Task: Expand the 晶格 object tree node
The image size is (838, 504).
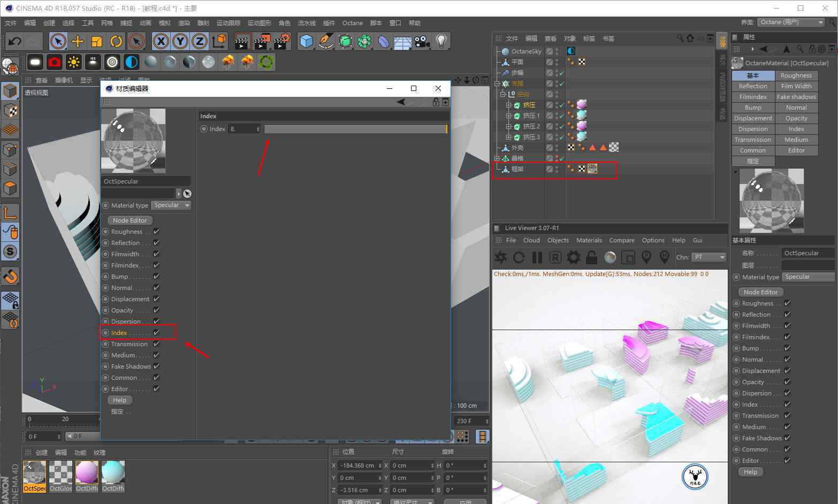Action: coord(497,158)
